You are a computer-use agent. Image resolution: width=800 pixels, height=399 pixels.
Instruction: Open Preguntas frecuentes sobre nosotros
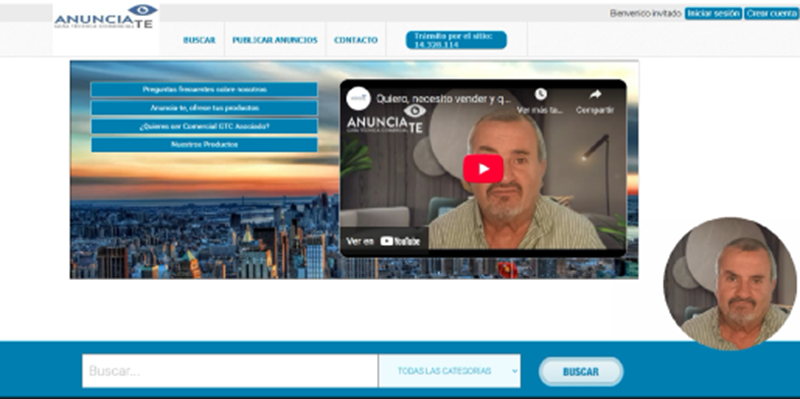(204, 89)
